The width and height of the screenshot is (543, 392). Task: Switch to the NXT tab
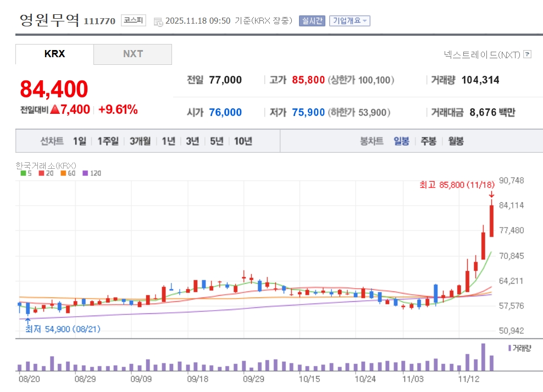(132, 54)
